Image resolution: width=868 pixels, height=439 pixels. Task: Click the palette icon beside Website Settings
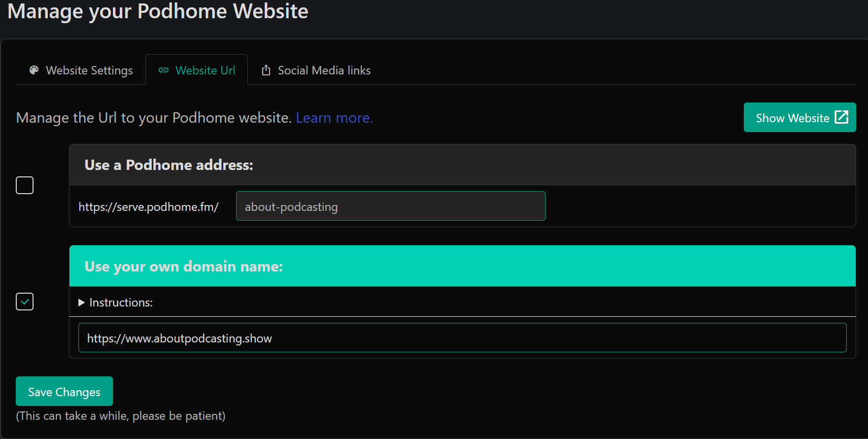(34, 70)
